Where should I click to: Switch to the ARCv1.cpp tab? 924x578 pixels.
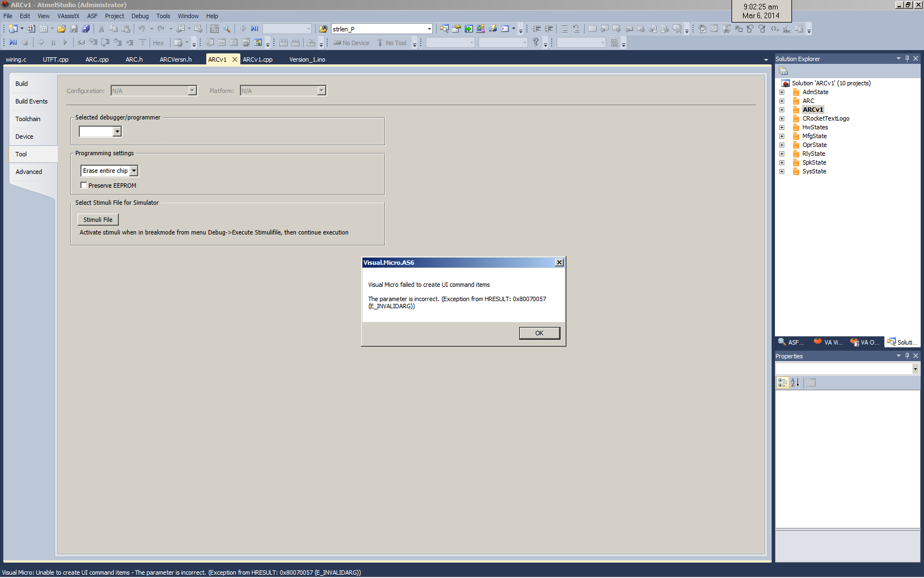pos(257,59)
